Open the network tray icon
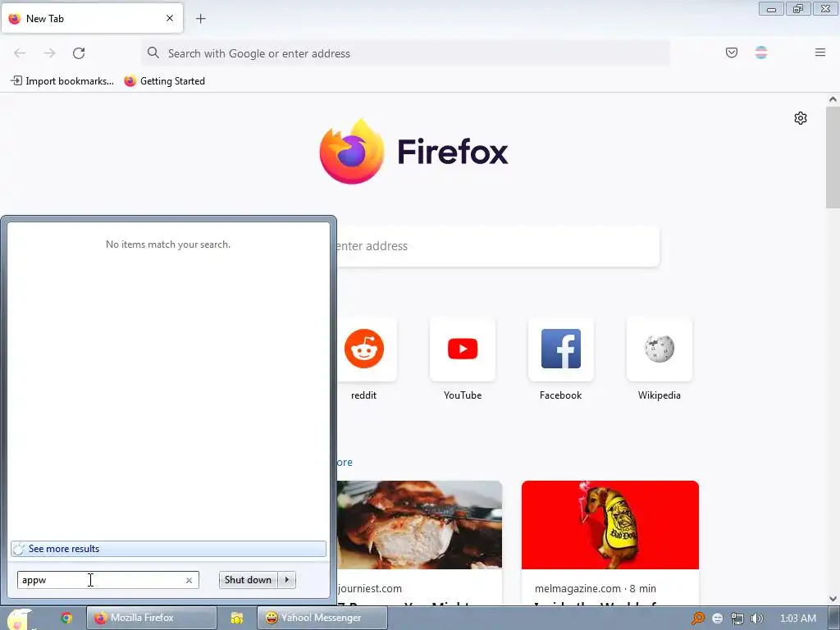Image resolution: width=840 pixels, height=630 pixels. click(737, 619)
